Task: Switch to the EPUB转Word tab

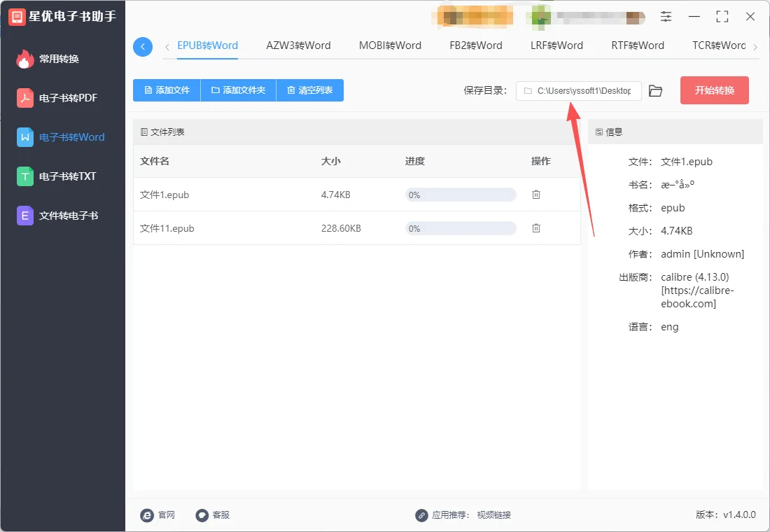Action: [x=208, y=45]
